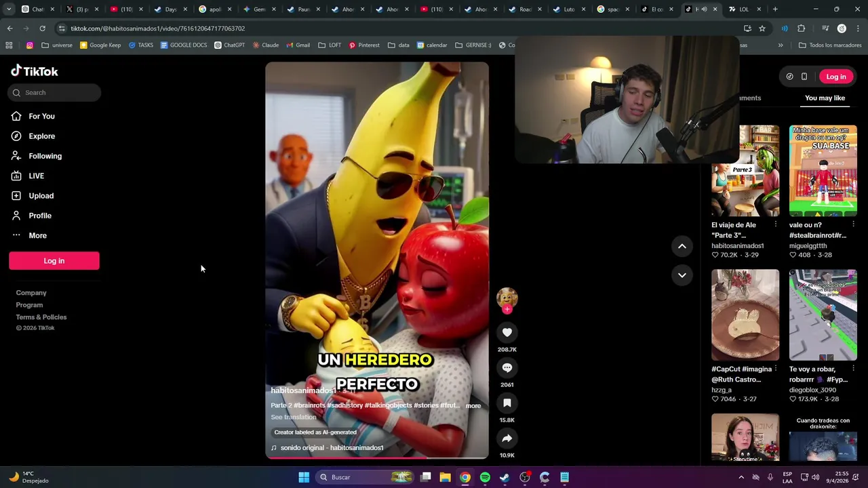Click red Log in button in sidebar
Image resolution: width=868 pixels, height=488 pixels.
click(54, 261)
